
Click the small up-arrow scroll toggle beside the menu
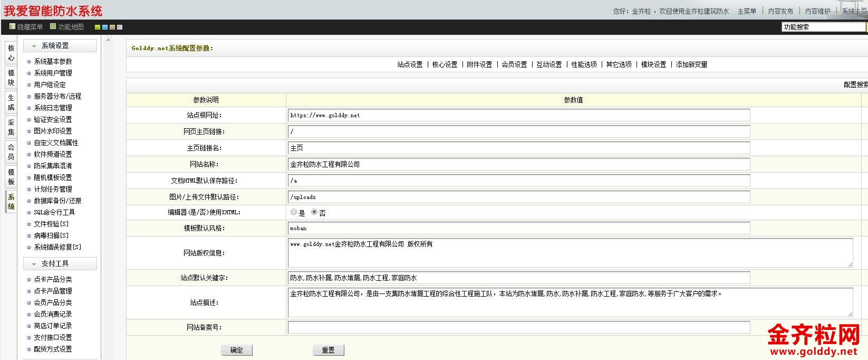tap(108, 40)
